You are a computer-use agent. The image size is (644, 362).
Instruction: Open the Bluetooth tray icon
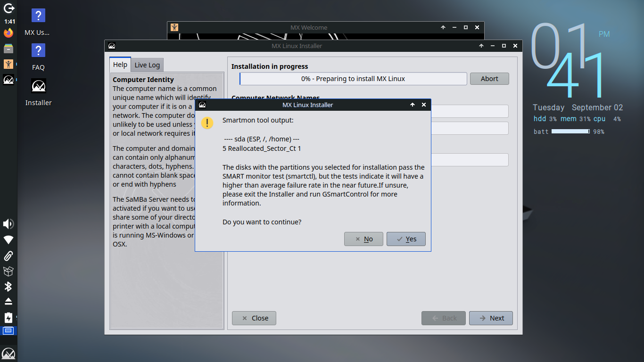(8, 287)
